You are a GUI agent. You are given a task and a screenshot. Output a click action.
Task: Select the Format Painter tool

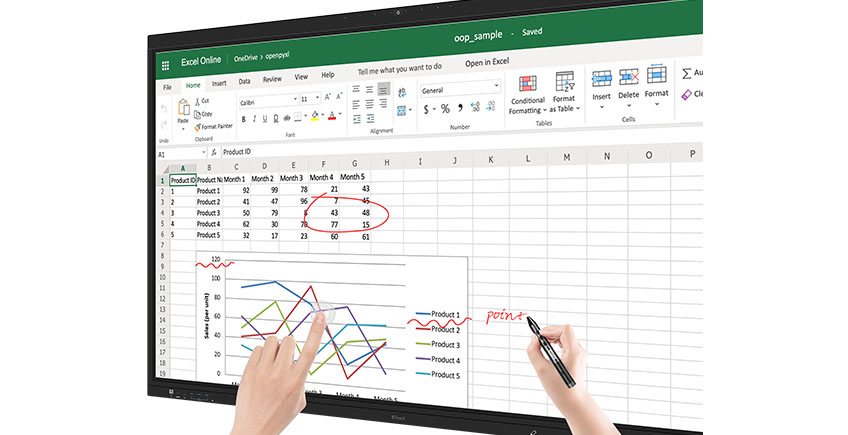214,127
